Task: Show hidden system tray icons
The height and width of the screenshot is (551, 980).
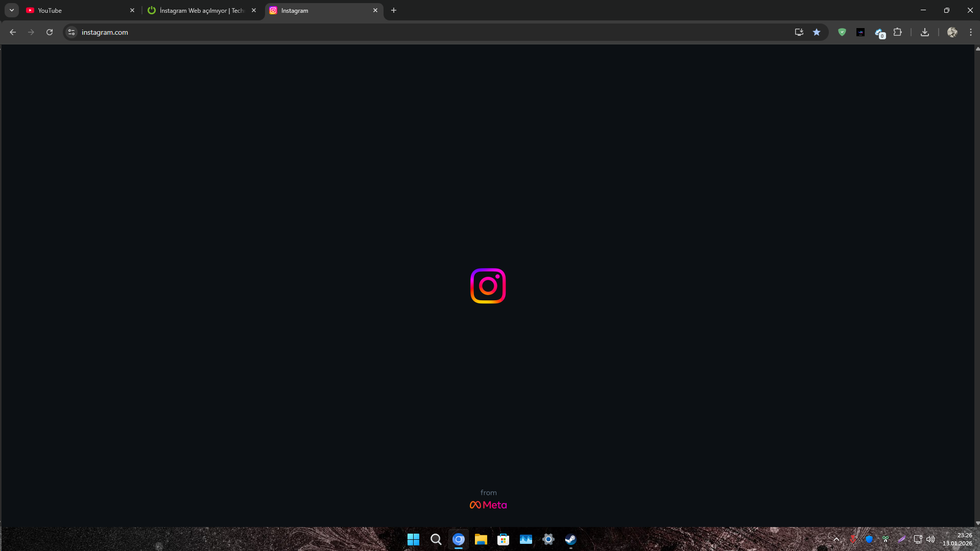Action: point(836,539)
